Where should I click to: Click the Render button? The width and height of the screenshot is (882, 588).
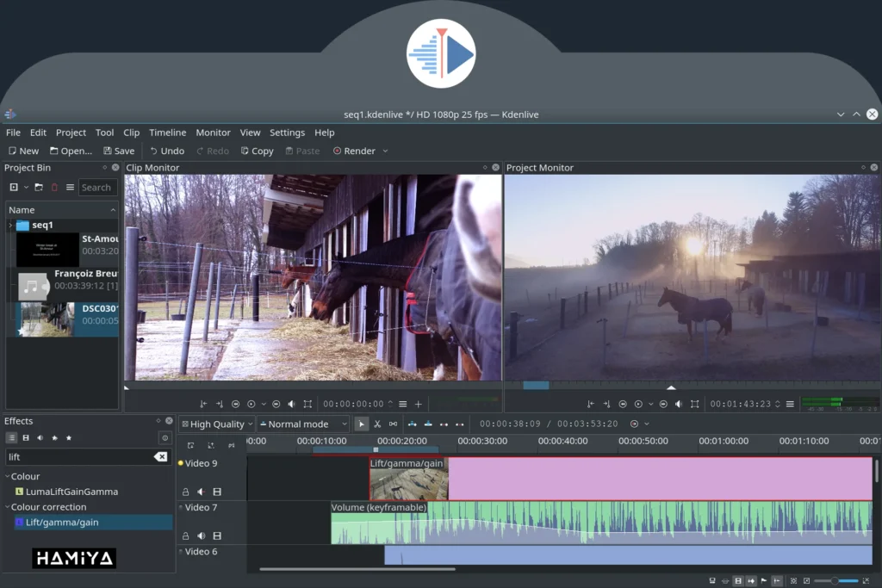(x=353, y=151)
